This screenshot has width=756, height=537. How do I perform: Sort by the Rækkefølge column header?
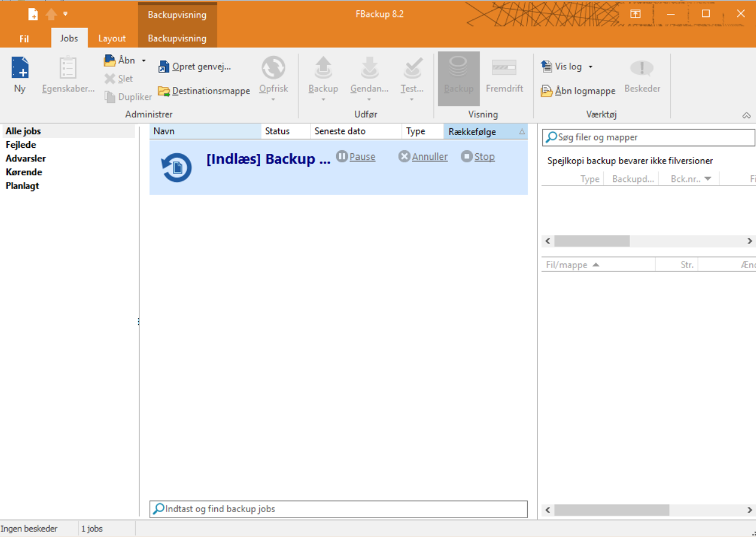[x=486, y=131]
